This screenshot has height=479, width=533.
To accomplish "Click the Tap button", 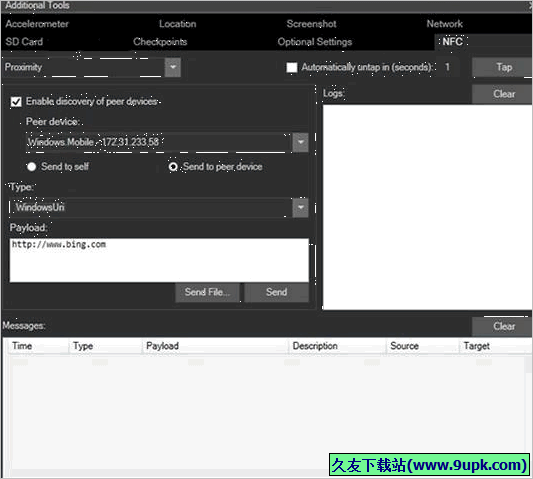I will [x=503, y=67].
